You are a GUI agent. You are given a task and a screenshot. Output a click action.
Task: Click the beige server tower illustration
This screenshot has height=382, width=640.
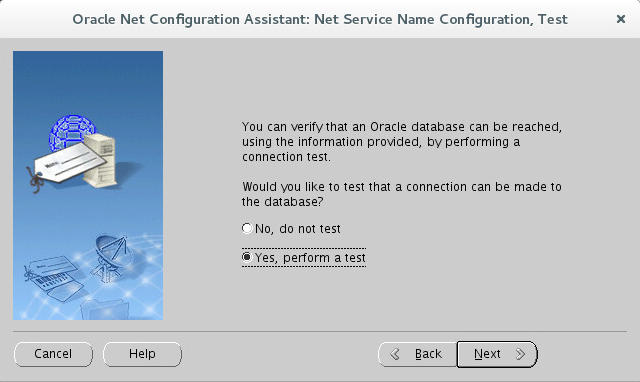[x=101, y=160]
